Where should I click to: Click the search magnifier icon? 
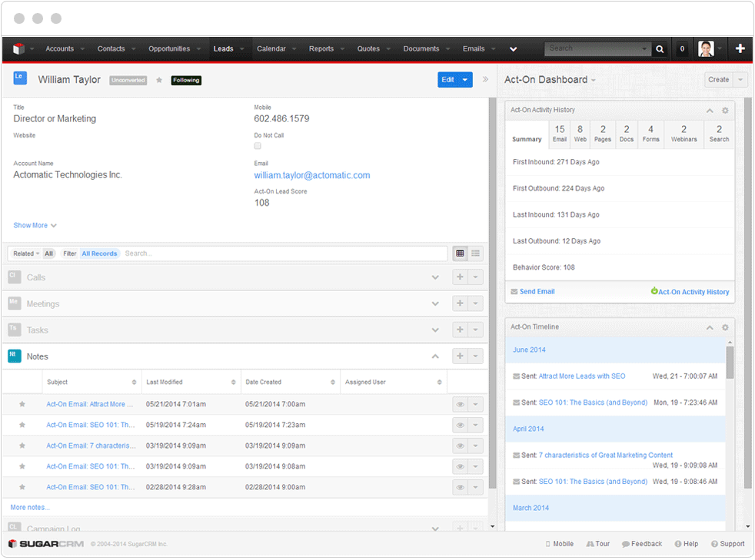tap(660, 48)
